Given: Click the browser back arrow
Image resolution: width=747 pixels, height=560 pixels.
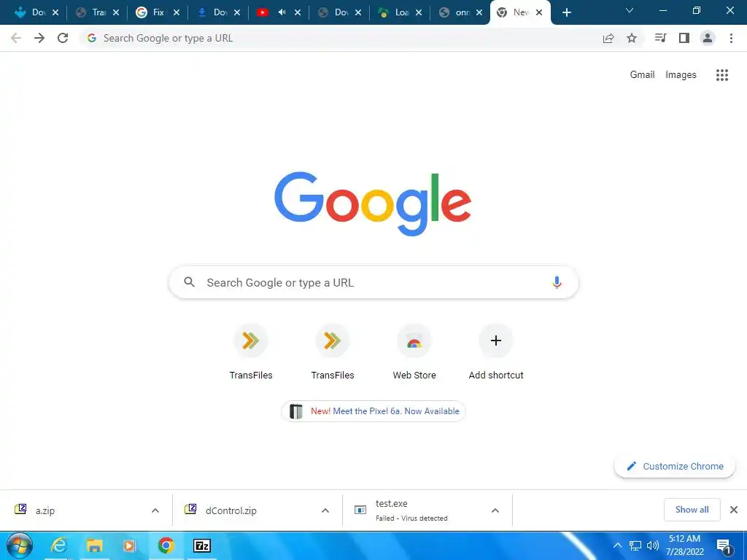Looking at the screenshot, I should pos(16,38).
